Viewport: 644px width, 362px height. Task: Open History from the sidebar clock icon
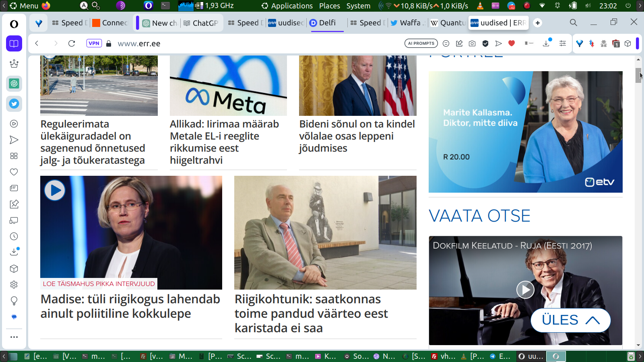tap(14, 237)
